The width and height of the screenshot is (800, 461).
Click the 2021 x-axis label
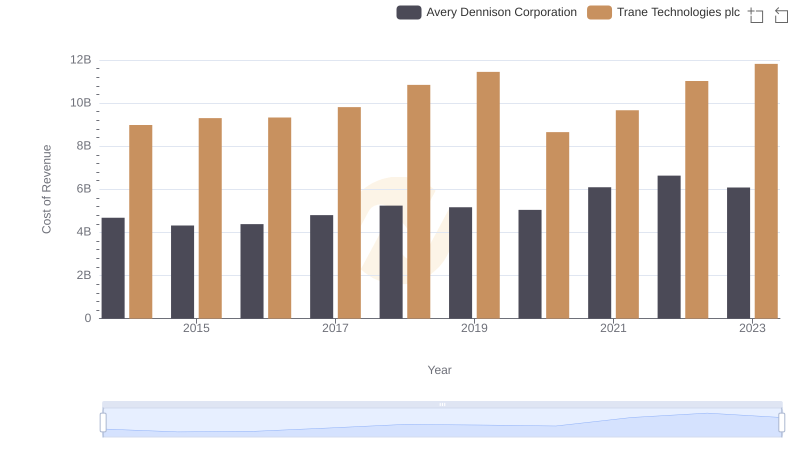pyautogui.click(x=613, y=328)
